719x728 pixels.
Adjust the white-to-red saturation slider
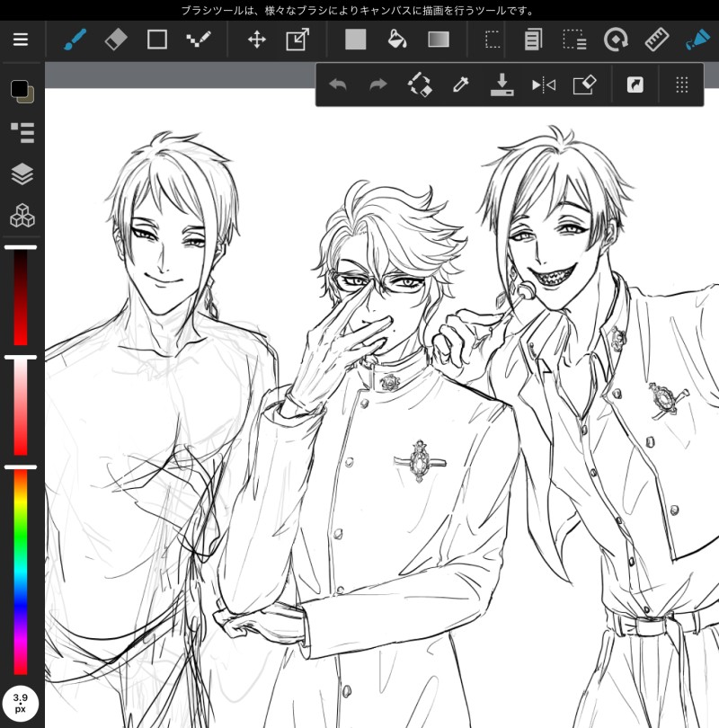(x=21, y=406)
